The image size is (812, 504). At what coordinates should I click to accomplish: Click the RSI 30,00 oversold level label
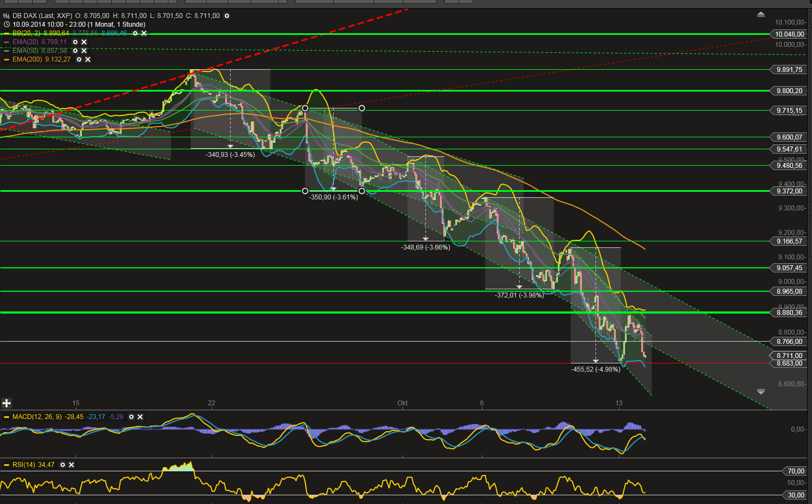point(795,495)
